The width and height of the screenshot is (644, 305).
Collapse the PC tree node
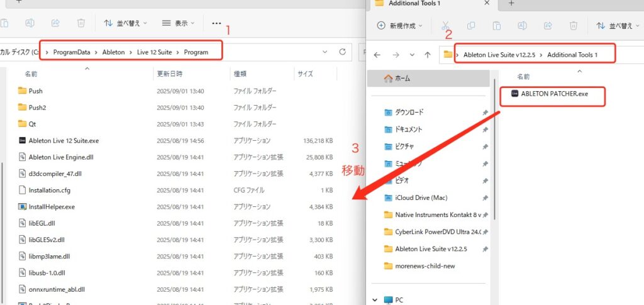(x=376, y=300)
